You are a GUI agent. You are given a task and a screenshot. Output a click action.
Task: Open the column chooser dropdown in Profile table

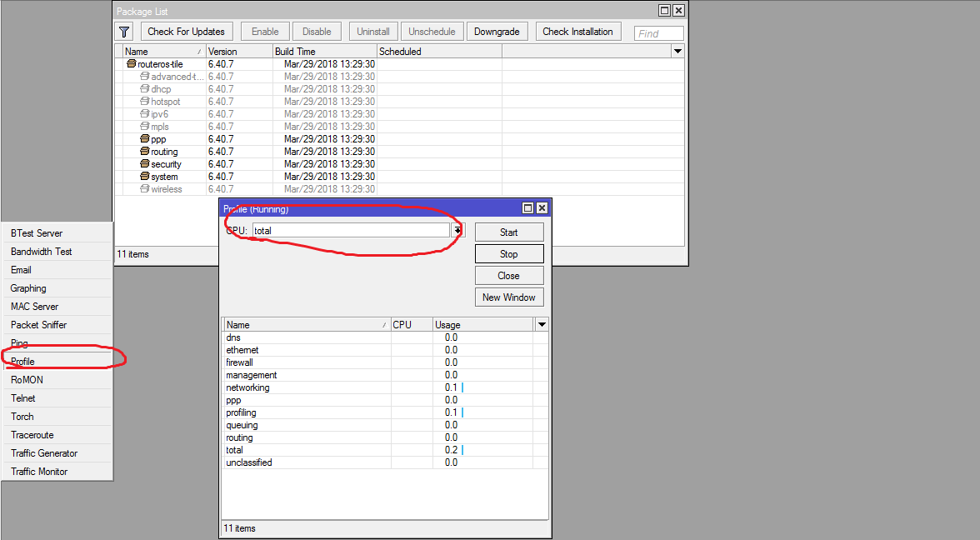point(542,324)
